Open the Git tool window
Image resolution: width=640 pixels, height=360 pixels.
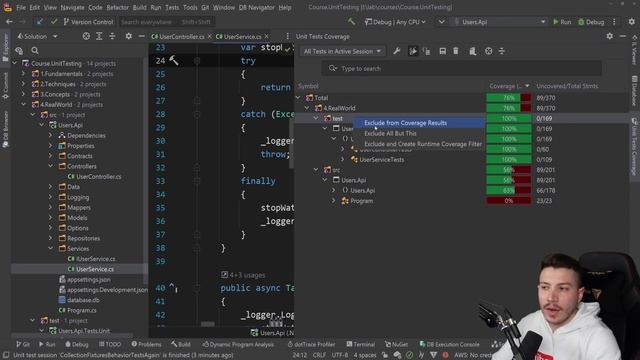pos(23,344)
